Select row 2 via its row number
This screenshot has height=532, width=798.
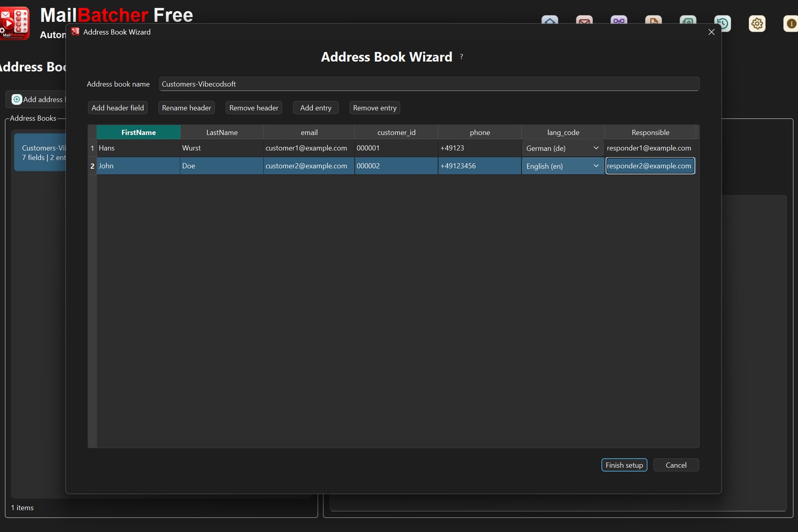click(x=92, y=166)
